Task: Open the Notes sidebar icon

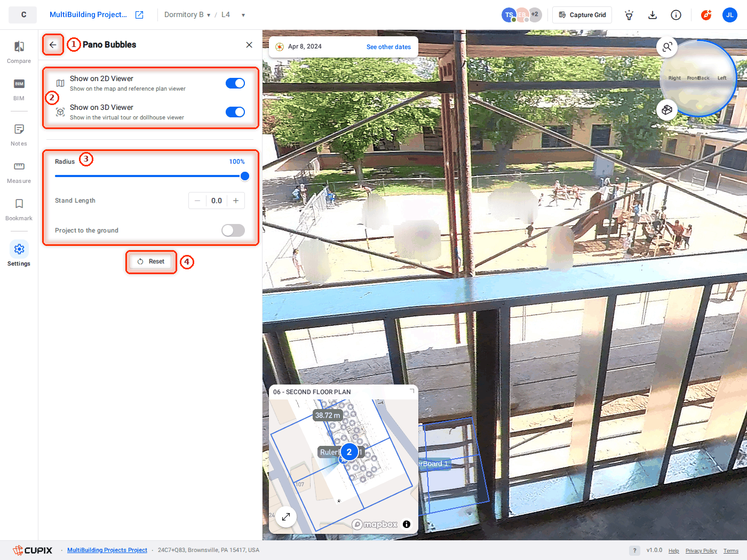Action: (19, 134)
